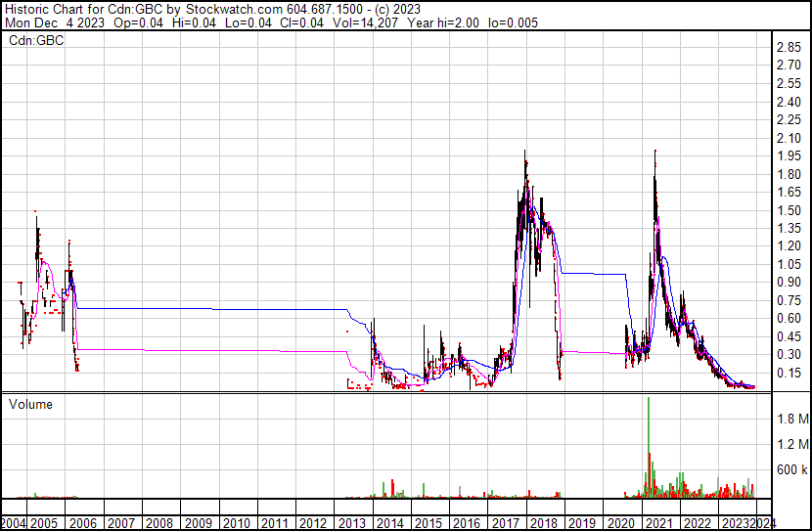Click the 1.05 price axis label
This screenshot has width=812, height=531.
[789, 264]
